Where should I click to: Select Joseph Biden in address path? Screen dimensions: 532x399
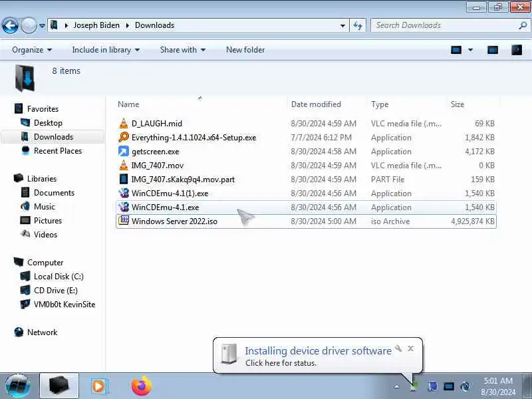click(96, 25)
